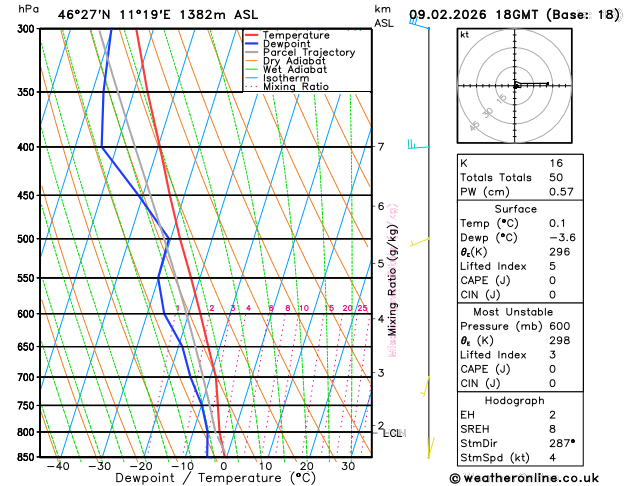
Task: Click the Most Unstable Lifted Index value '3'
Action: [x=553, y=355]
